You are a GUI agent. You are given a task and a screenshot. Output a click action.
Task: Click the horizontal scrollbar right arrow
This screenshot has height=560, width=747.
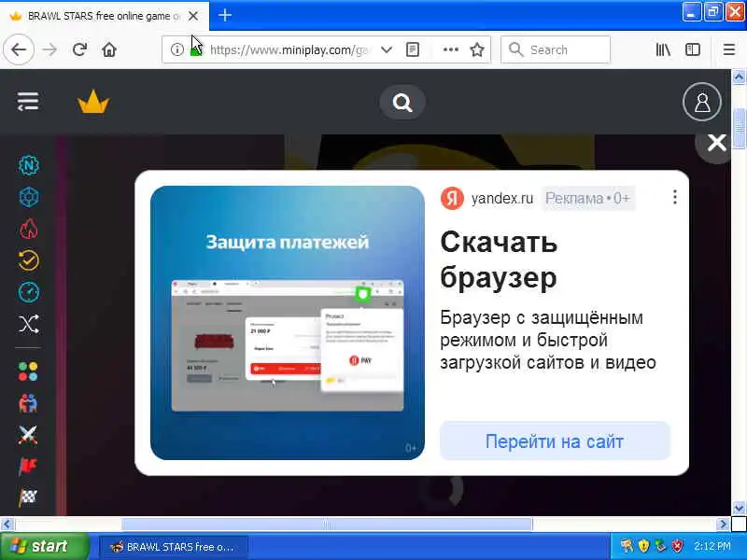[723, 525]
